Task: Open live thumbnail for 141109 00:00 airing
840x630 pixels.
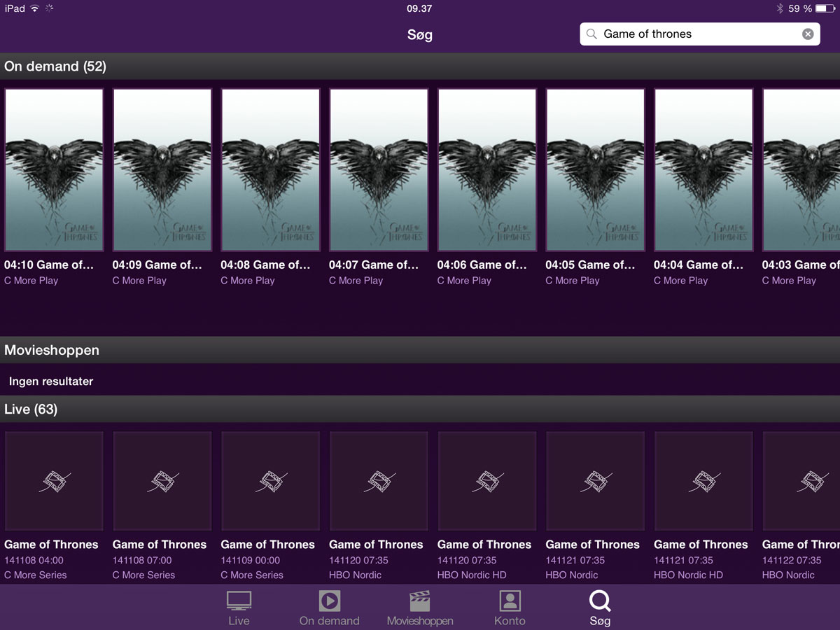Action: [271, 481]
